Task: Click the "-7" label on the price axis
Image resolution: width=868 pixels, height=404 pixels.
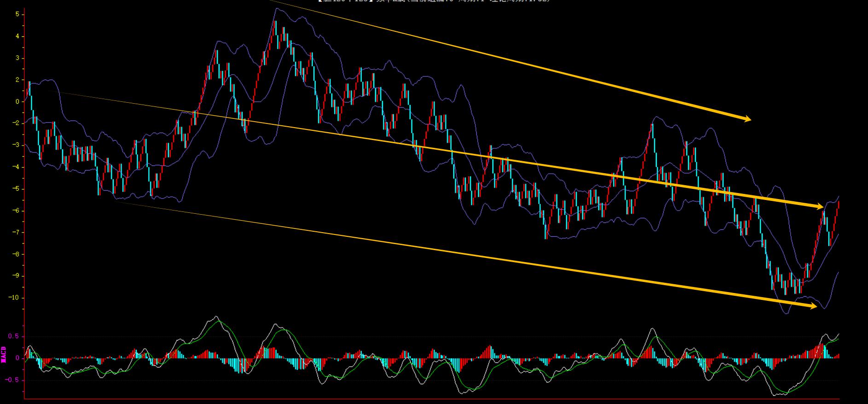Action: 15,232
